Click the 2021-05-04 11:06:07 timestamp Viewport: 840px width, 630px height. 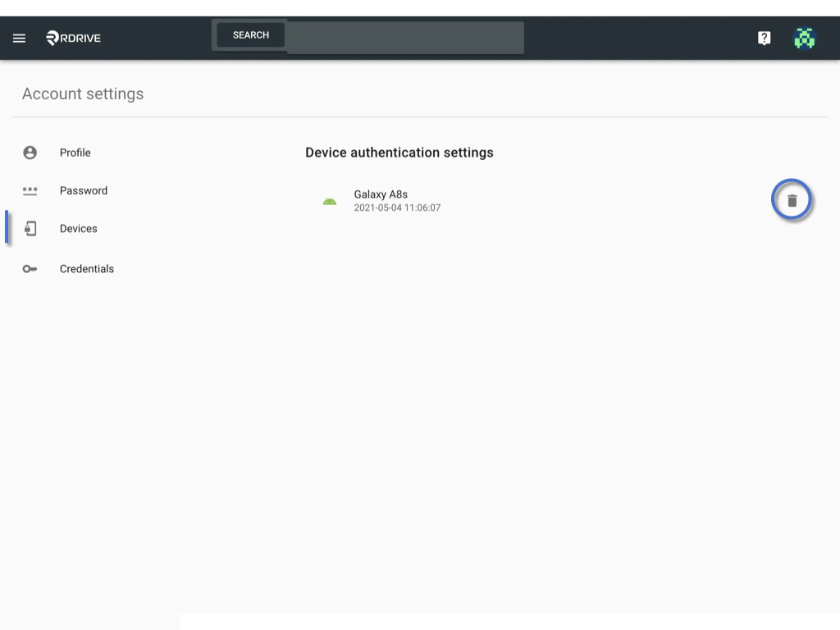[397, 208]
